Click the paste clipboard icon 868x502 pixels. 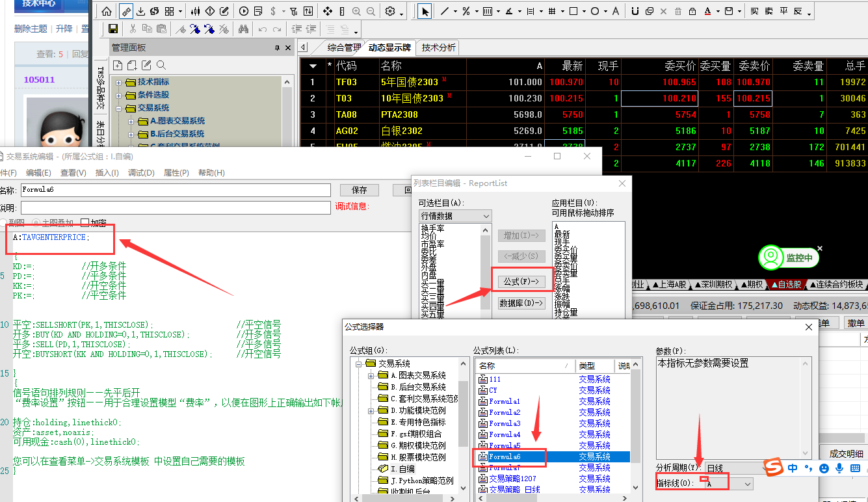click(x=161, y=29)
